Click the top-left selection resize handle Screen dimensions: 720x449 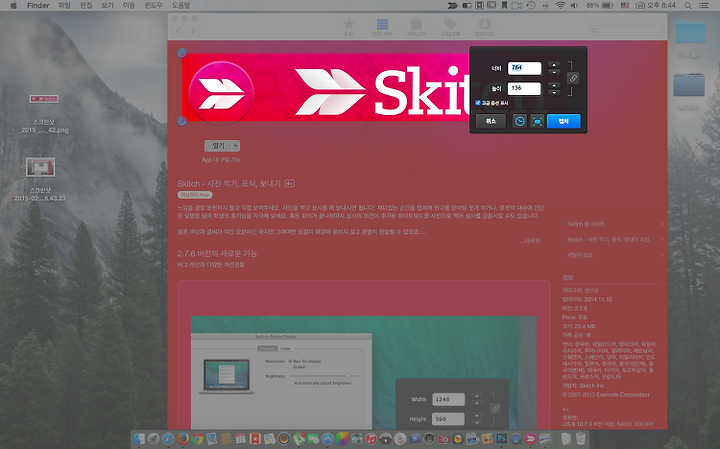(182, 53)
